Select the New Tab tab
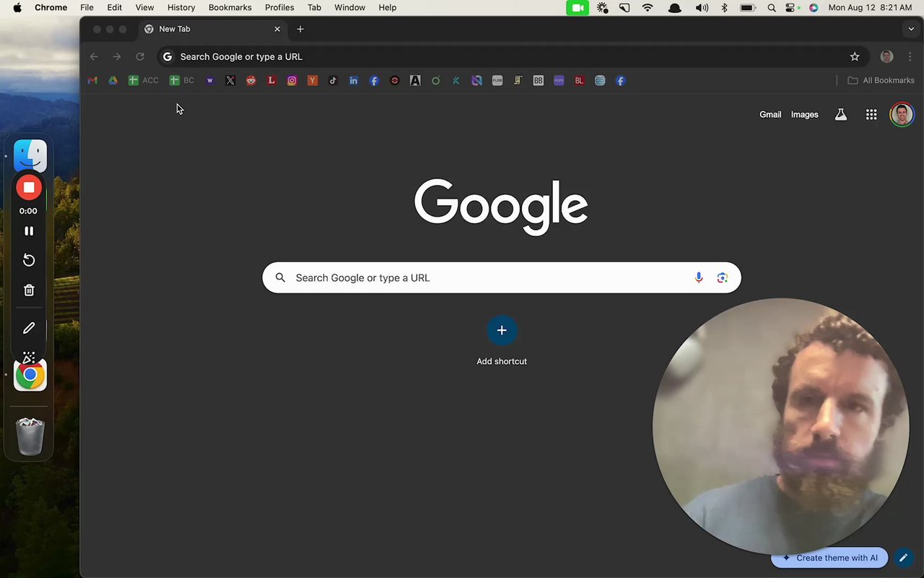 click(x=213, y=29)
